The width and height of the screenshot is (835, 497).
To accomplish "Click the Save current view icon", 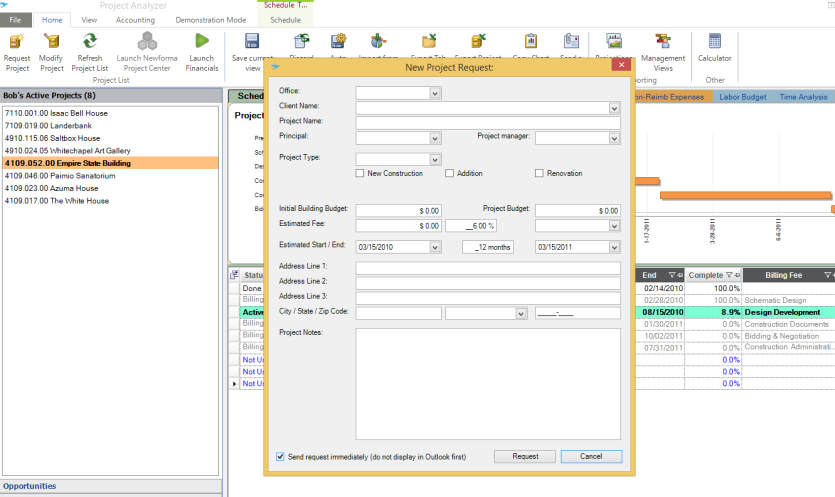I will [252, 42].
